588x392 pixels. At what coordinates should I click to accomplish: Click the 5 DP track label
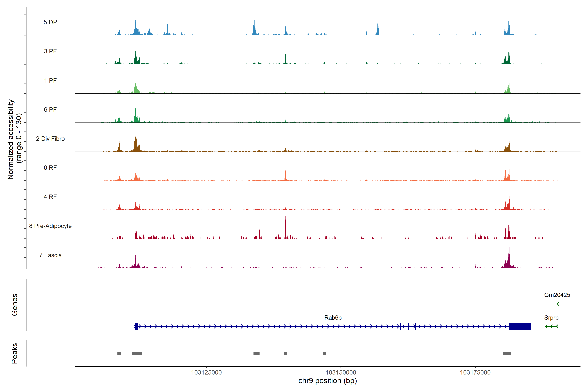coord(50,22)
